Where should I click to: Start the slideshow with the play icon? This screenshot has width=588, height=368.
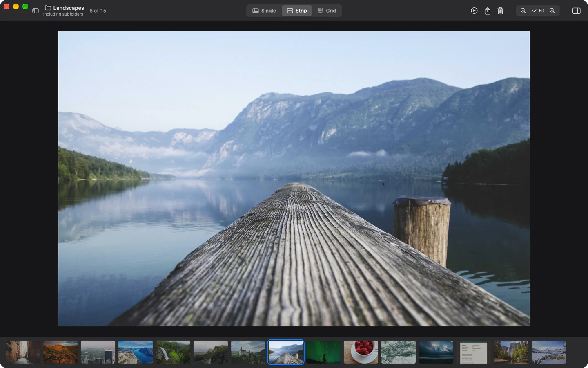tap(474, 11)
